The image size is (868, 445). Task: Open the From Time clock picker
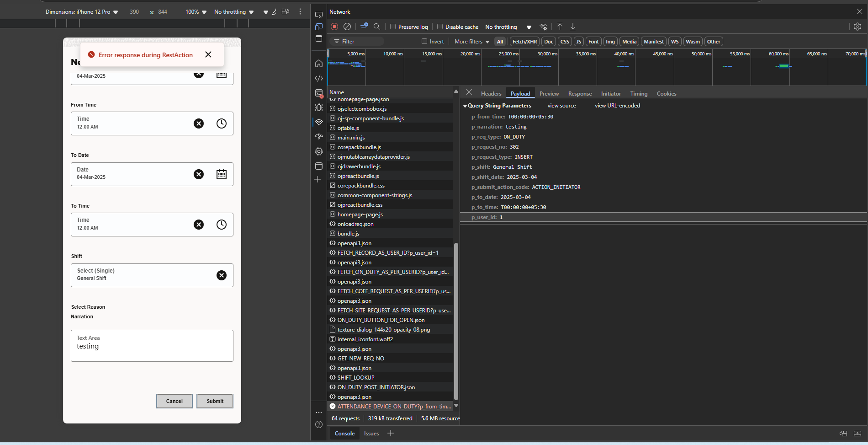(222, 123)
